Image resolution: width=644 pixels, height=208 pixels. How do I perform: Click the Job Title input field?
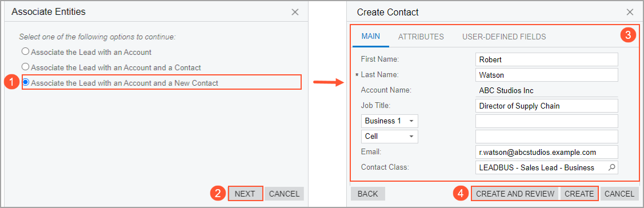point(546,106)
